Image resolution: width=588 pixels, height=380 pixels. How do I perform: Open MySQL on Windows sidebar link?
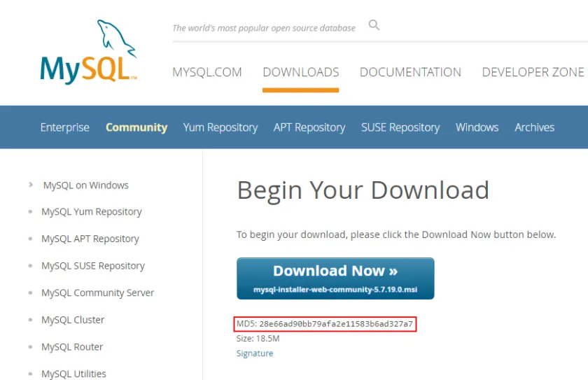86,185
